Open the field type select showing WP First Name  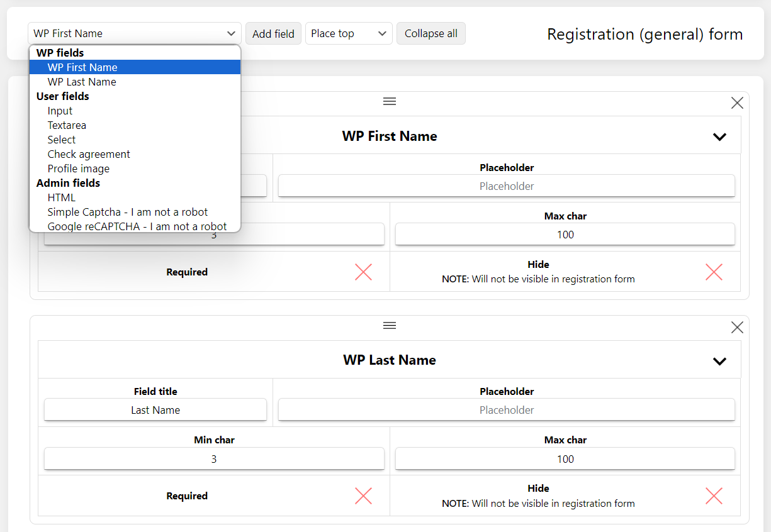pos(135,33)
